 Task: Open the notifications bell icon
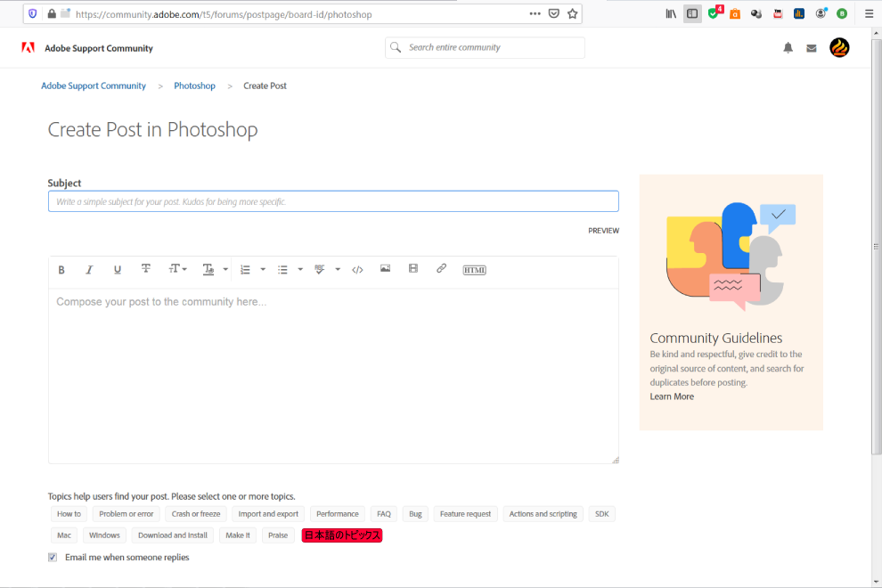pos(788,48)
